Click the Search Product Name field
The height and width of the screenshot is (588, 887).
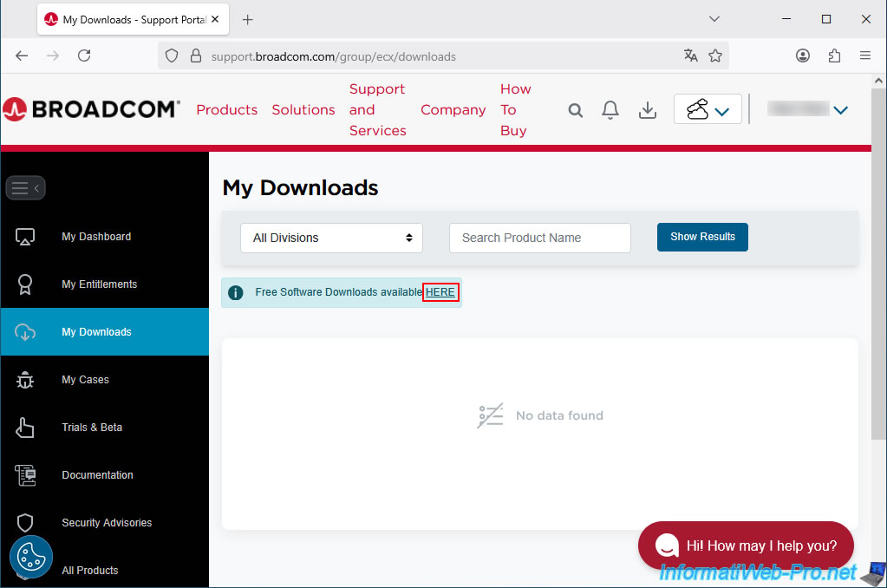(x=539, y=238)
